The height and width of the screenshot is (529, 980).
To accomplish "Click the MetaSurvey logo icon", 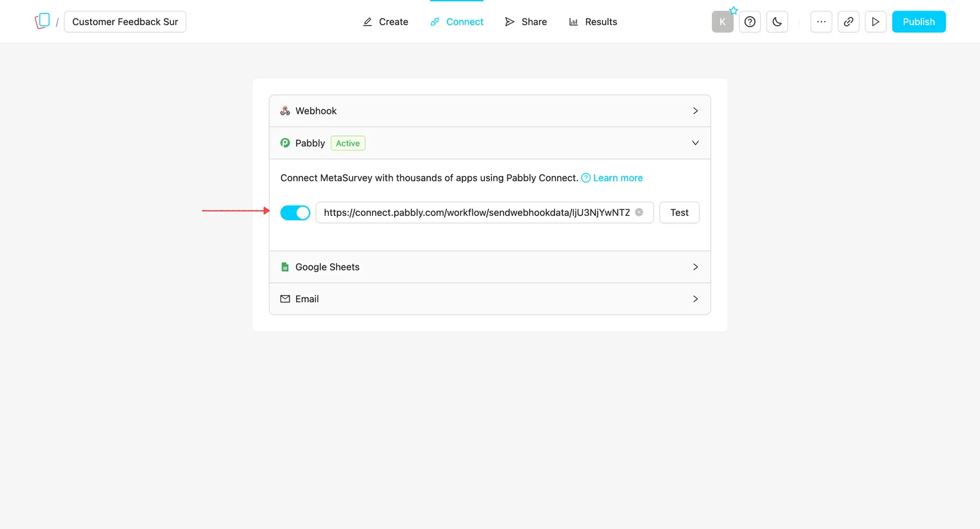I will tap(43, 21).
